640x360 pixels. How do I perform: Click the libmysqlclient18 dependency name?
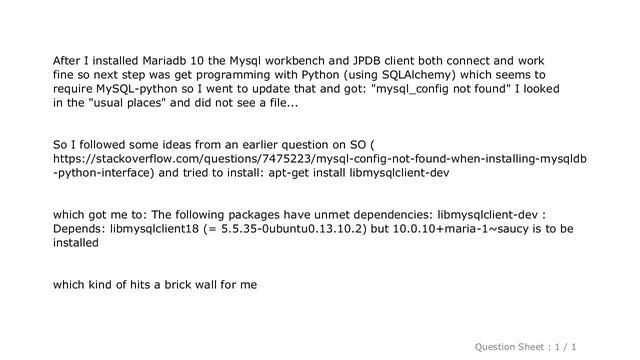pyautogui.click(x=155, y=229)
